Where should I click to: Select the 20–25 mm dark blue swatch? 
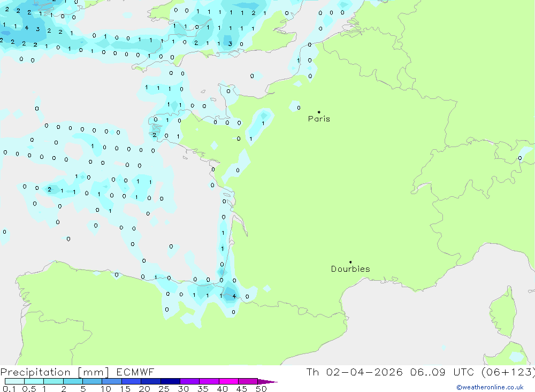(150, 381)
